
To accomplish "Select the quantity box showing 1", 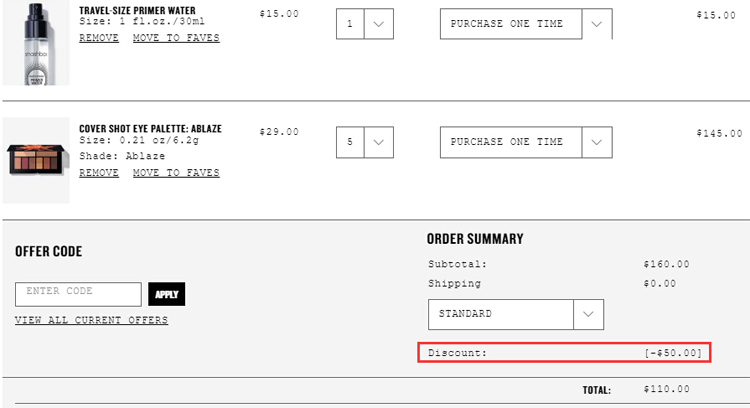I will coord(350,24).
